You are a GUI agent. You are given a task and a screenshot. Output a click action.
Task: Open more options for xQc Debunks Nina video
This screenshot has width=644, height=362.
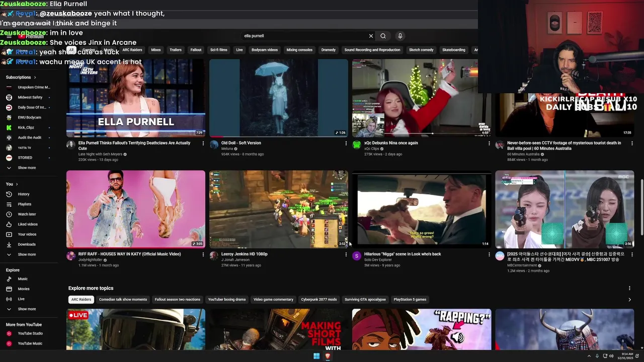[x=489, y=143]
